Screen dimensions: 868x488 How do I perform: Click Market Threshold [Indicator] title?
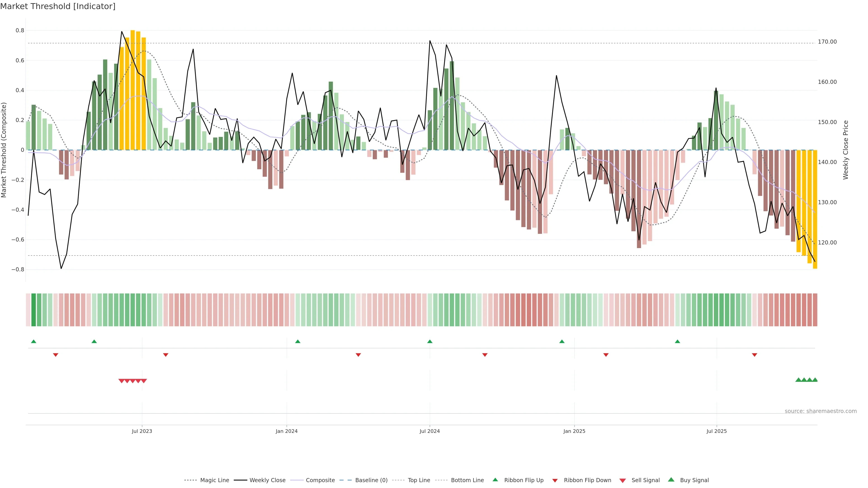58,6
